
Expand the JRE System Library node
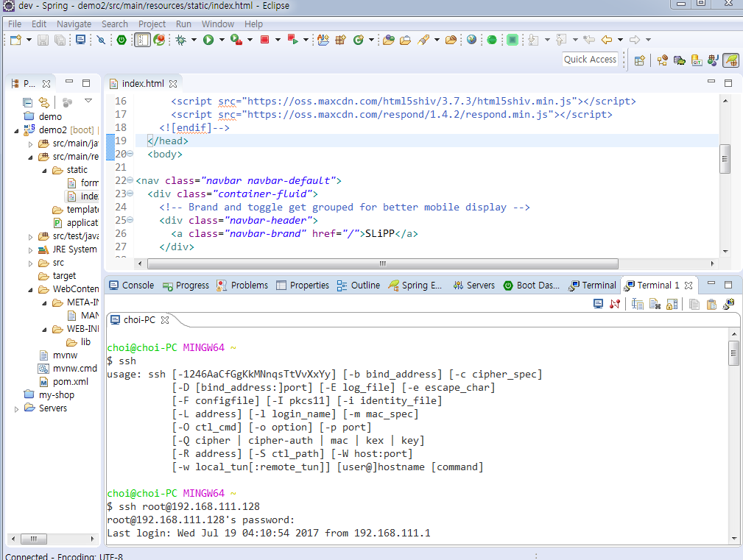click(x=30, y=249)
